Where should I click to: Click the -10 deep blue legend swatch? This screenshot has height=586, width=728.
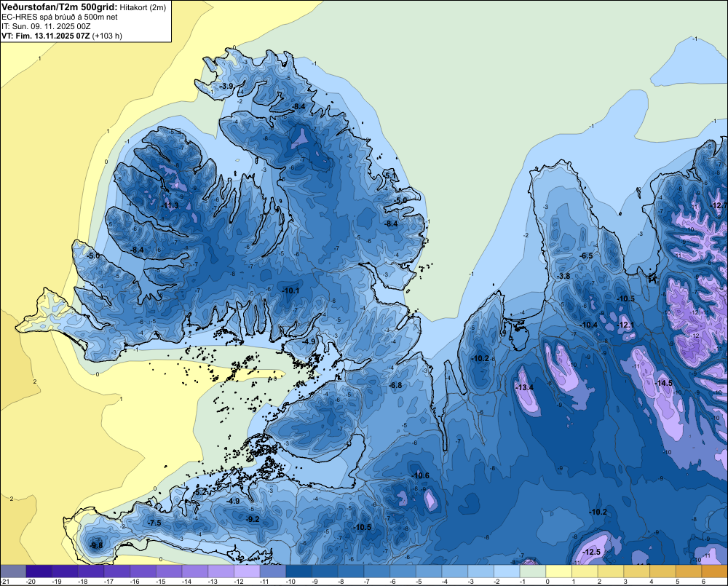click(x=299, y=571)
